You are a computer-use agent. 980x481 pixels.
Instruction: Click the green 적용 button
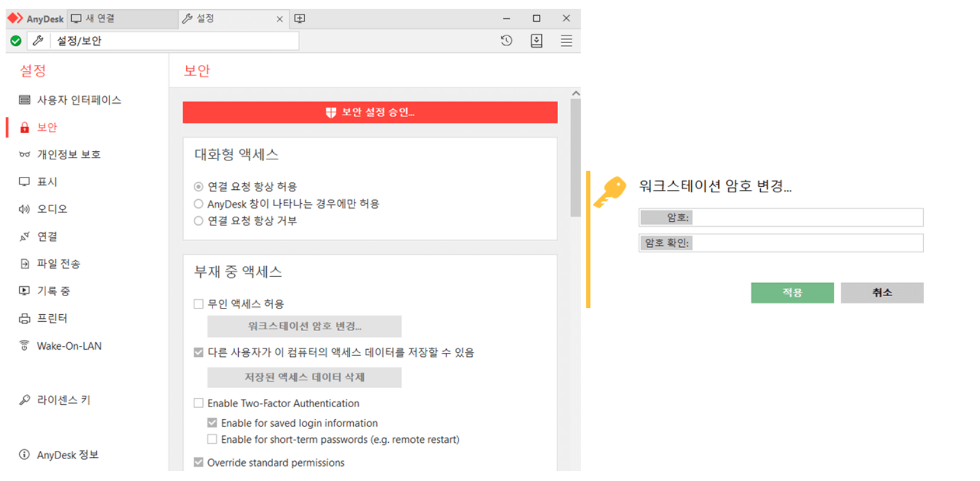792,293
